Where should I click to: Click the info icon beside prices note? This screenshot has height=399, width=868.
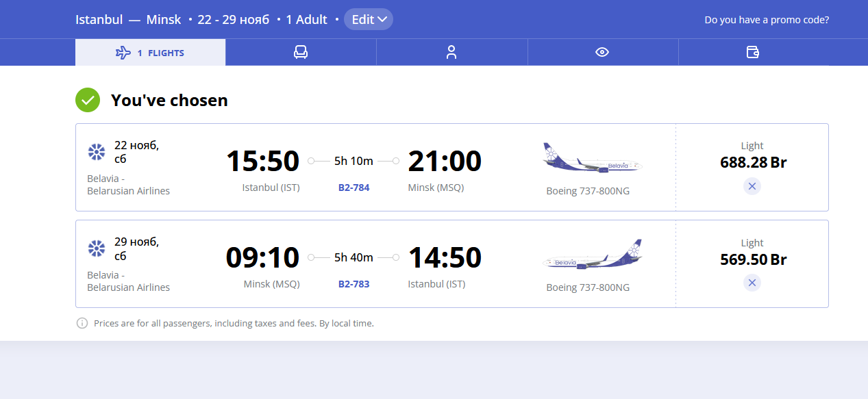click(x=82, y=323)
